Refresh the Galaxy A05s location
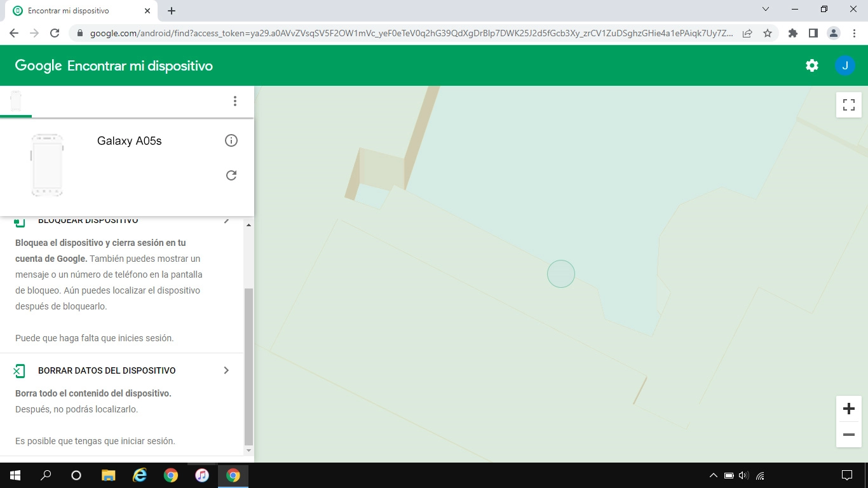This screenshot has height=488, width=868. [x=231, y=175]
